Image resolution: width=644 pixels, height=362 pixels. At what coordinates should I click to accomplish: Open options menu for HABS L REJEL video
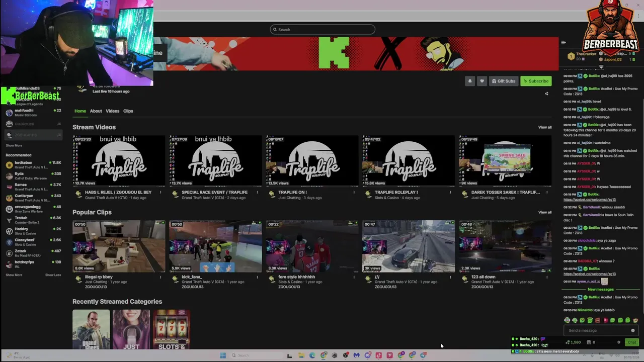coord(161,192)
